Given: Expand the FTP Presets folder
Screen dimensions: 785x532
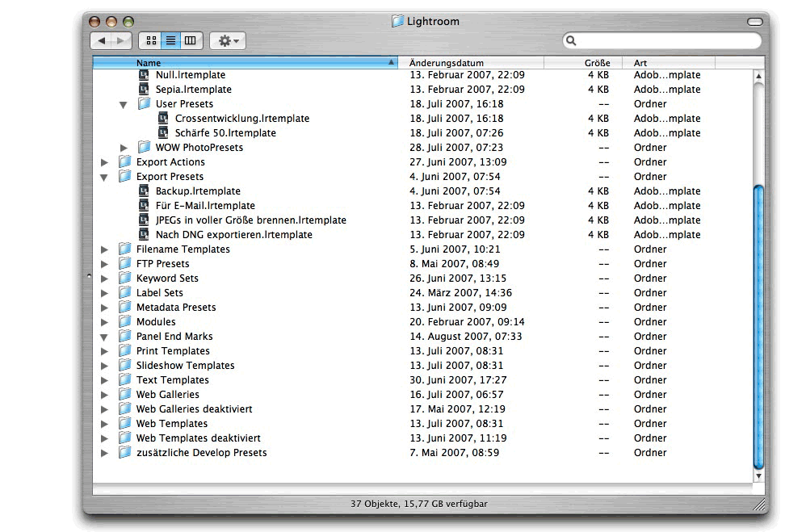Looking at the screenshot, I should pos(104,264).
